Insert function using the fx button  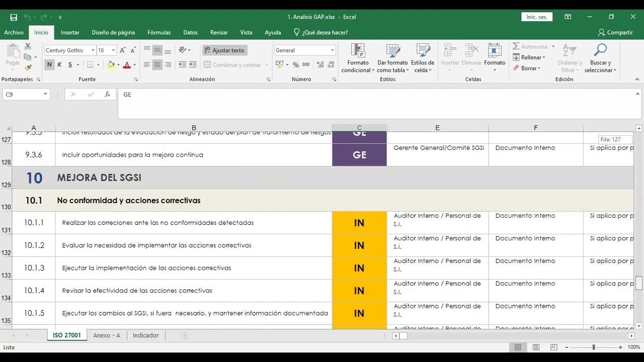(107, 95)
